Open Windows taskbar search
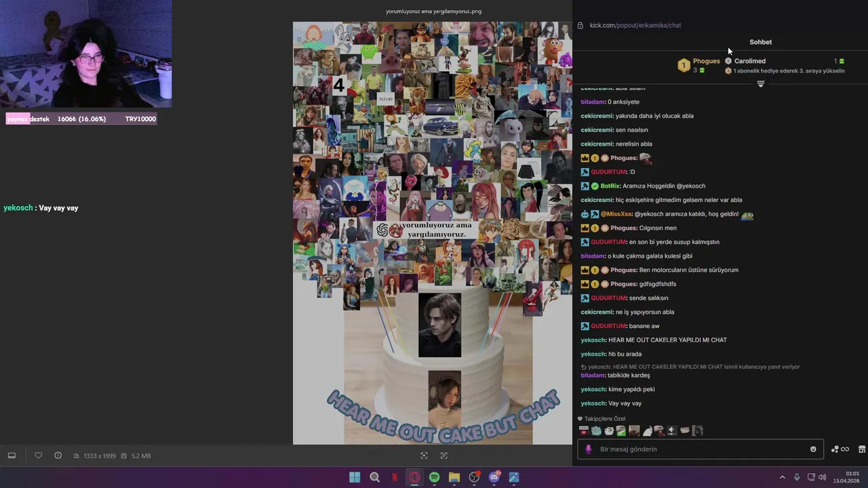 click(x=374, y=477)
